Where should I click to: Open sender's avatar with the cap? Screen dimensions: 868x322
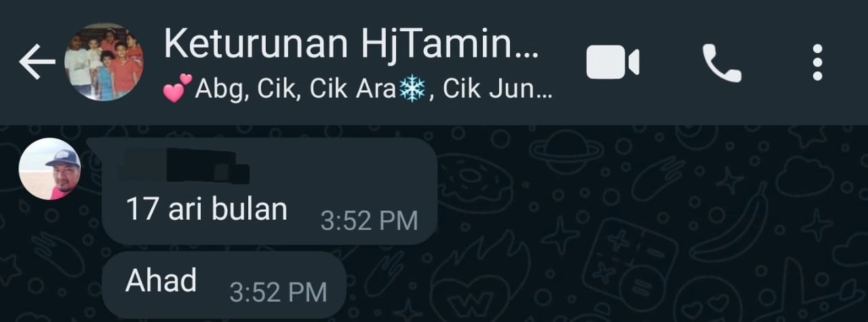coord(50,169)
